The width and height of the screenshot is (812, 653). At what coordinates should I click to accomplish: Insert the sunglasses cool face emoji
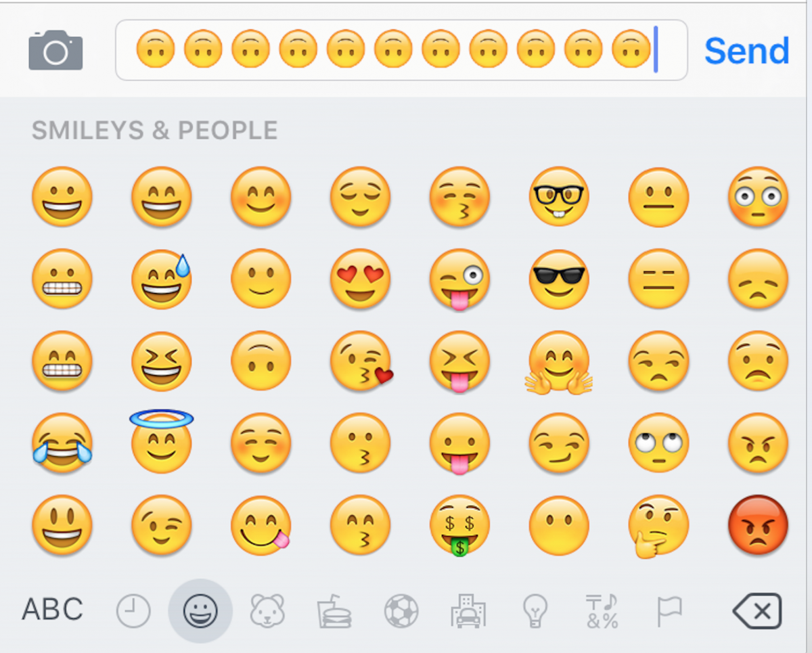559,279
